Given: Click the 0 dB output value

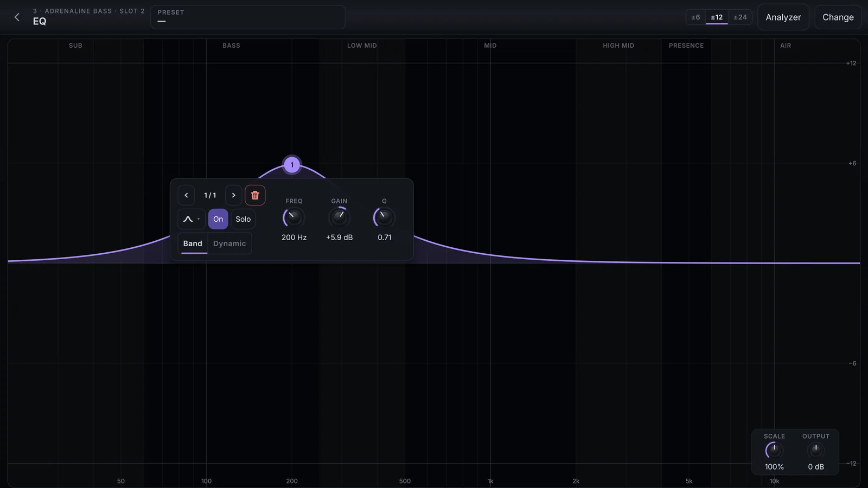Looking at the screenshot, I should coord(816,467).
